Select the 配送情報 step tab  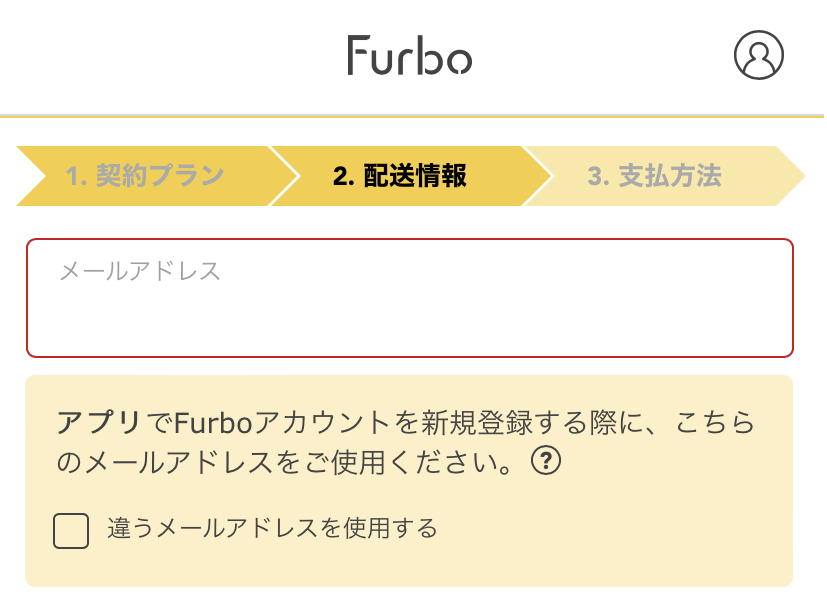400,177
